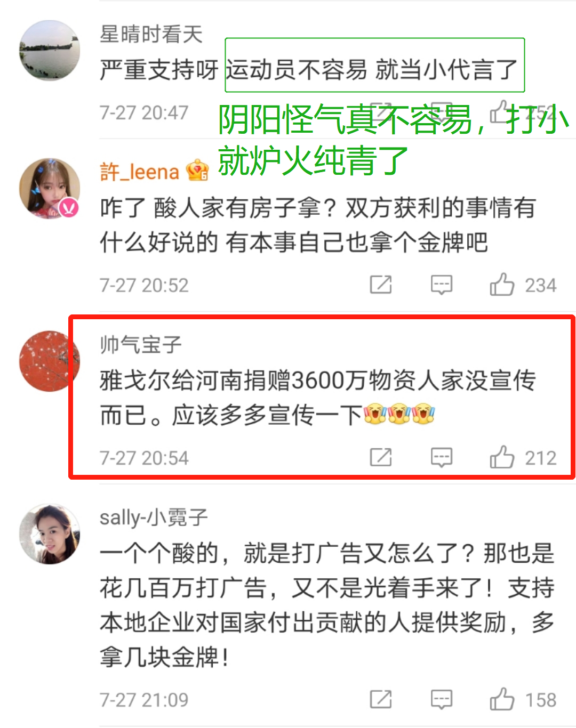
Task: Open the username sally-小霓子
Action: click(x=154, y=517)
